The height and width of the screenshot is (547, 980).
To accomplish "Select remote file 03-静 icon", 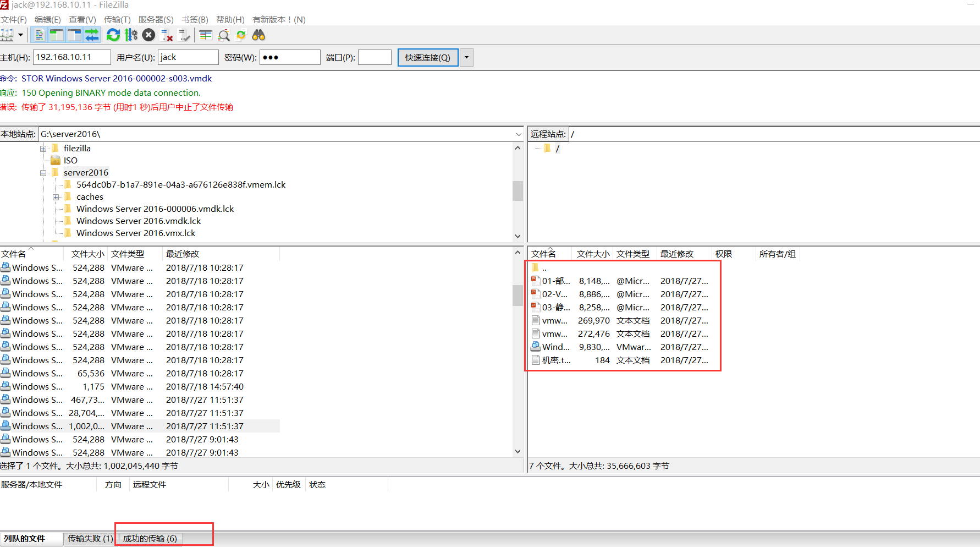I will click(x=536, y=307).
